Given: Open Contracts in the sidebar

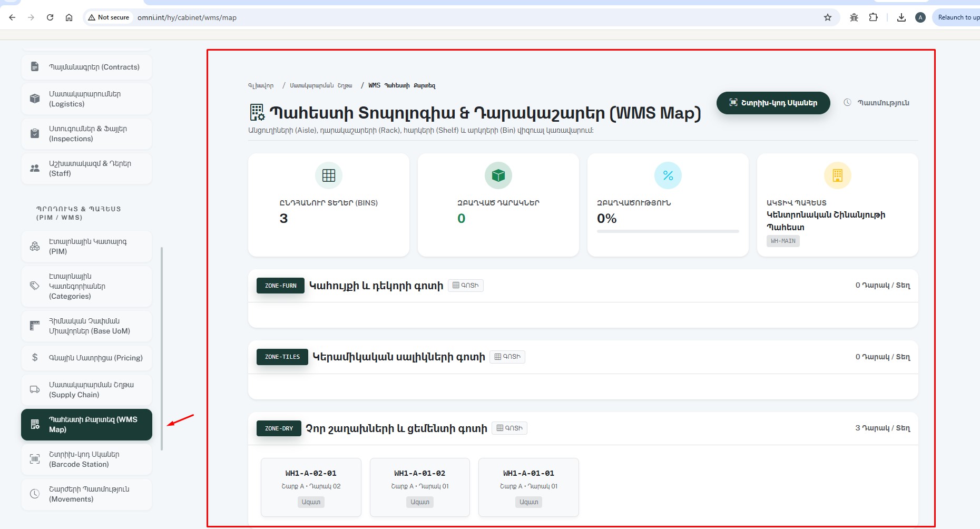Looking at the screenshot, I should (86, 67).
